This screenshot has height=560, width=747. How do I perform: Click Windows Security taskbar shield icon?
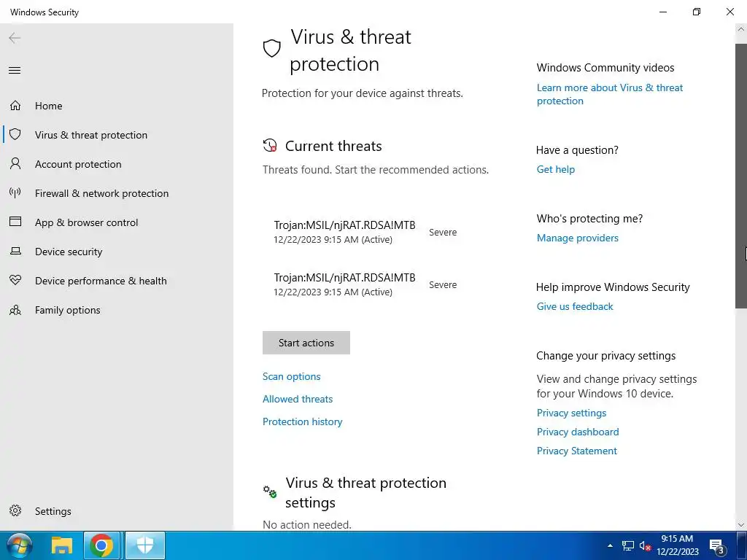(145, 545)
